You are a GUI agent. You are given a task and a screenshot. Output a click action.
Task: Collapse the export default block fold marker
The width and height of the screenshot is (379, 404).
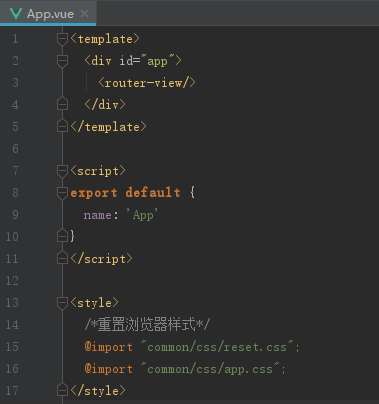[x=62, y=193]
